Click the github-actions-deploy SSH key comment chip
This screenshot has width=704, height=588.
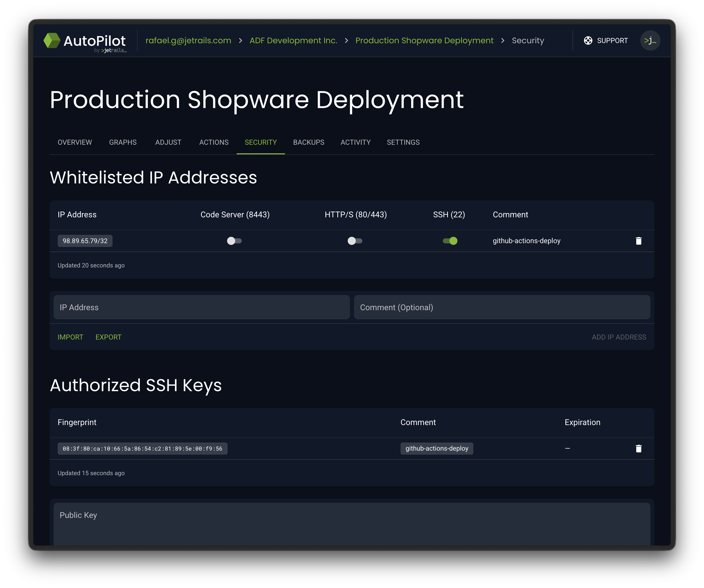coord(436,448)
